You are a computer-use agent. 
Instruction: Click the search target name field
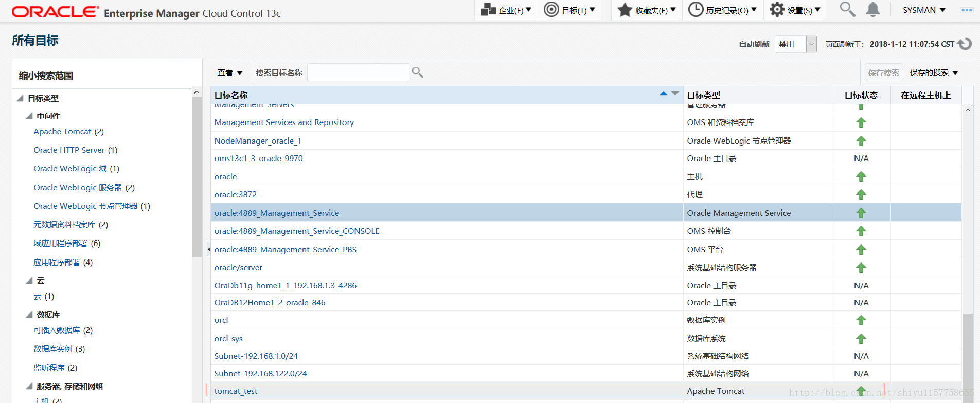(358, 73)
